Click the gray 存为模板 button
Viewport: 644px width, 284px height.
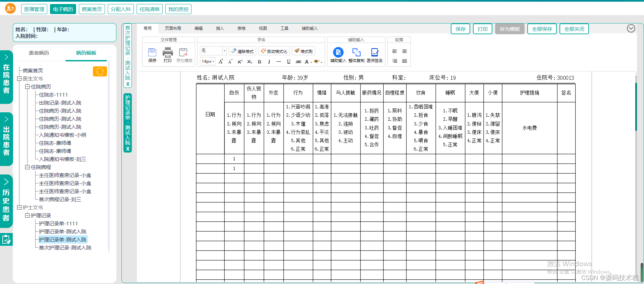[x=510, y=29]
